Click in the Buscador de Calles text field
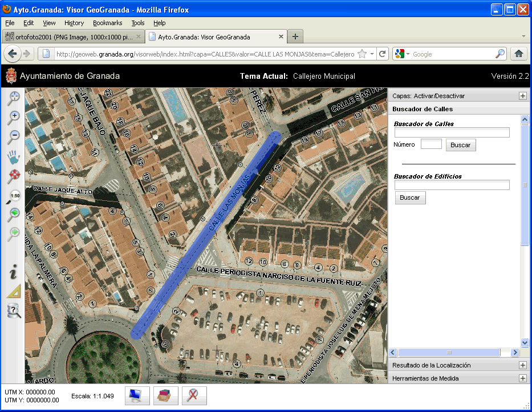 pyautogui.click(x=452, y=132)
